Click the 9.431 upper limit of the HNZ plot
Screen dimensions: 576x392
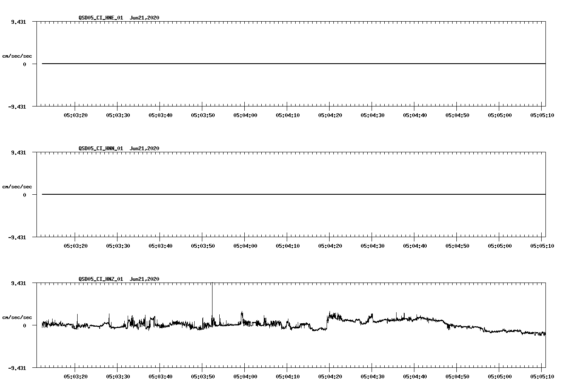click(19, 283)
